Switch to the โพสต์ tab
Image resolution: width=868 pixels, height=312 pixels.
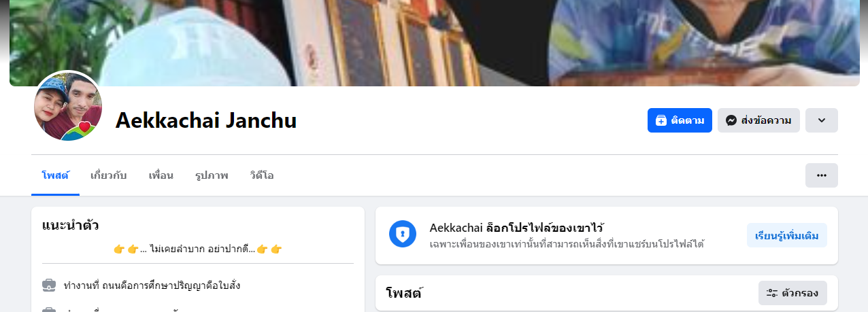click(55, 175)
